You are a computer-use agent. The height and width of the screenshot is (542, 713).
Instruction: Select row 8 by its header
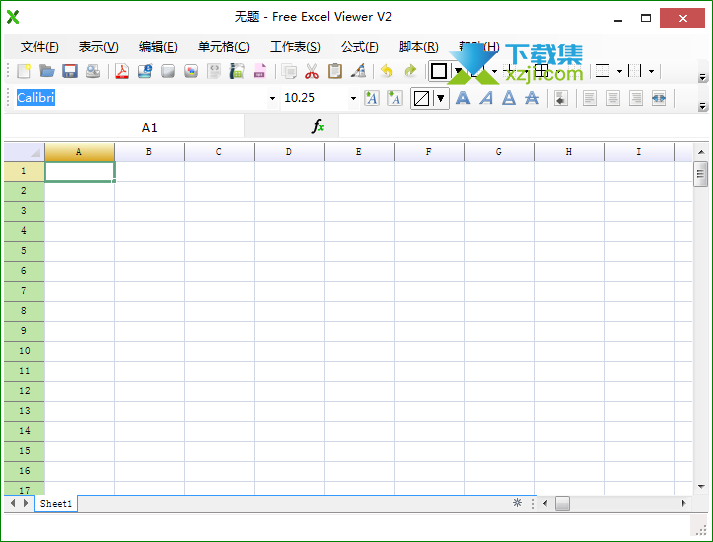pos(24,311)
